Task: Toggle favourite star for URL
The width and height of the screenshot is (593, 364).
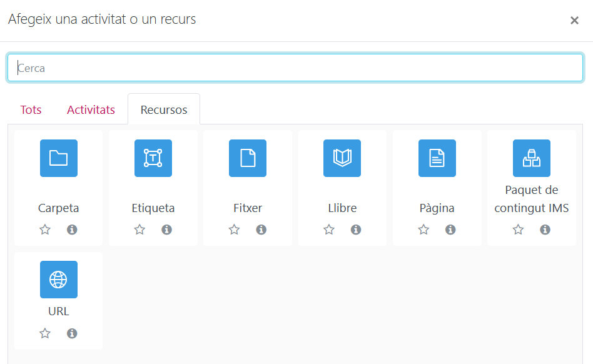Action: click(x=45, y=333)
